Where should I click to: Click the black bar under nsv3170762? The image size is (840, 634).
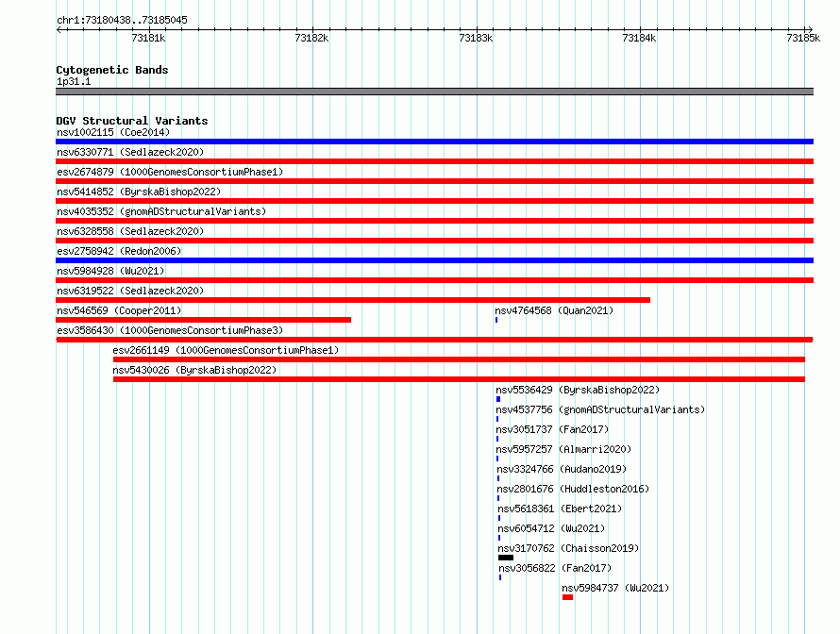(x=506, y=558)
